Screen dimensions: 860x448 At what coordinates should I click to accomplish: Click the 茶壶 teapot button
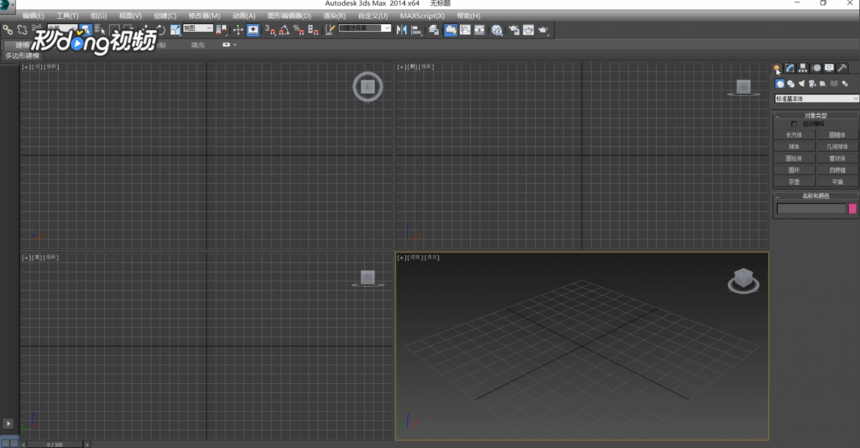pyautogui.click(x=794, y=182)
